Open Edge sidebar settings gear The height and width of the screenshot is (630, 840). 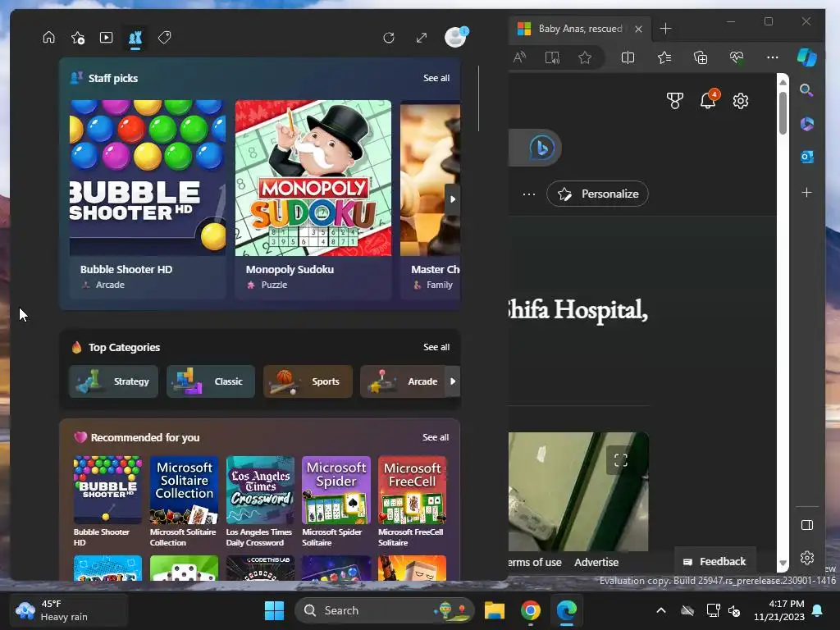[807, 558]
